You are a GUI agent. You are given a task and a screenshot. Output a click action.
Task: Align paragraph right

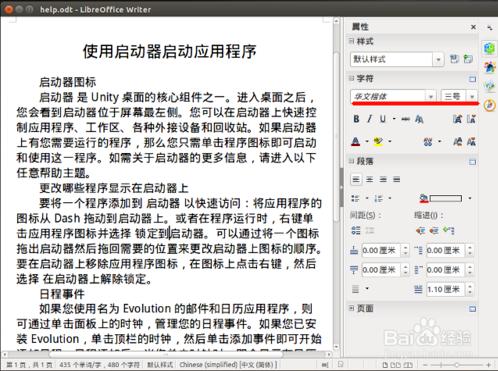pyautogui.click(x=383, y=179)
